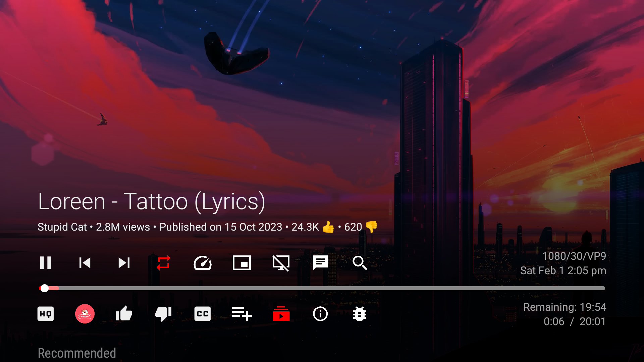This screenshot has height=362, width=644.
Task: Toggle the red repeat mode button
Action: [x=163, y=263]
